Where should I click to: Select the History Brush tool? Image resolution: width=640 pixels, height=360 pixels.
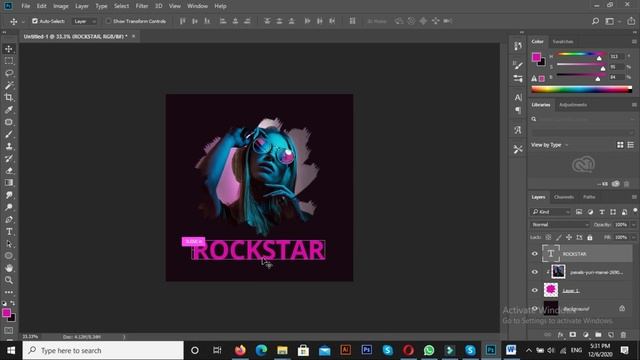point(9,159)
